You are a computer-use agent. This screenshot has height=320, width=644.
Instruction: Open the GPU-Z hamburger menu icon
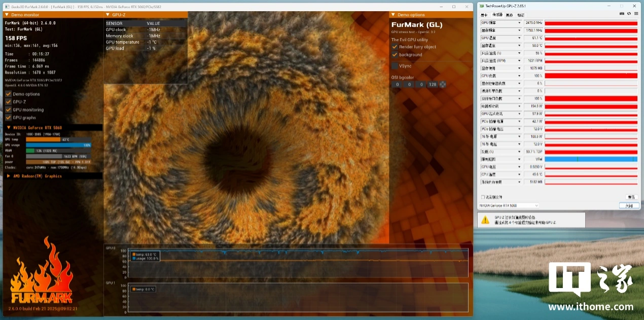click(636, 14)
